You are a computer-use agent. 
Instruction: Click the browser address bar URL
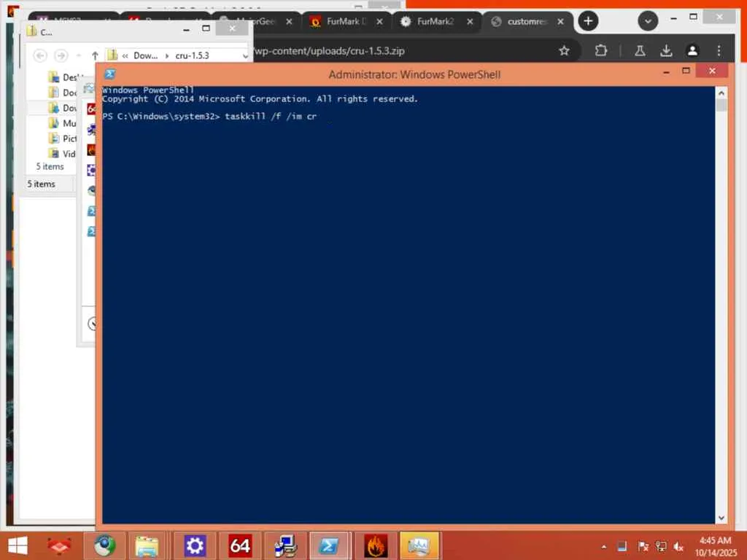(329, 51)
